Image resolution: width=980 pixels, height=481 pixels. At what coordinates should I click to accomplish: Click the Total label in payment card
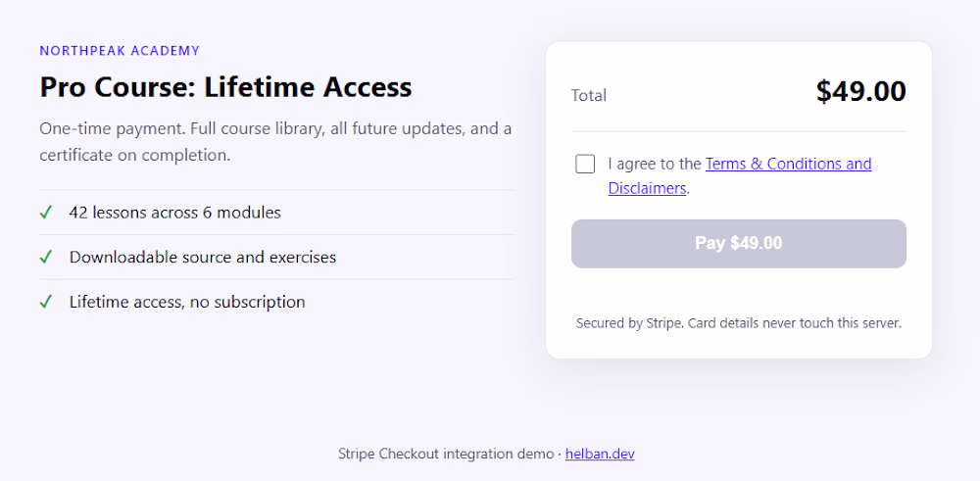pyautogui.click(x=589, y=96)
